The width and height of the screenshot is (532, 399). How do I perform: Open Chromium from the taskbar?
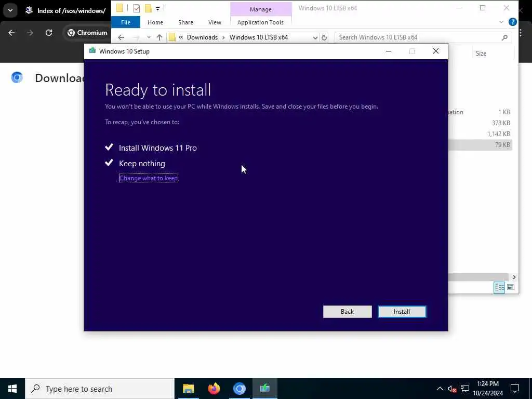(x=239, y=389)
